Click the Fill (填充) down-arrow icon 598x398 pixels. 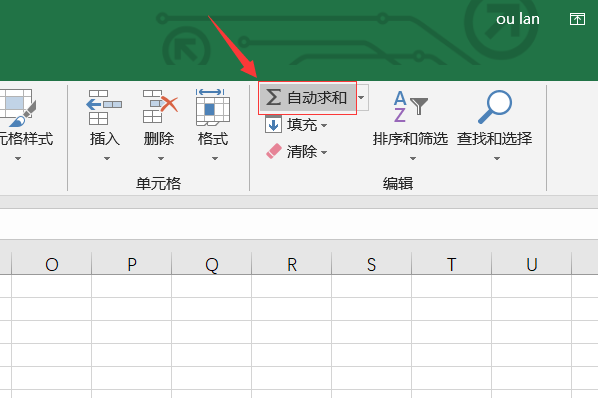click(273, 124)
